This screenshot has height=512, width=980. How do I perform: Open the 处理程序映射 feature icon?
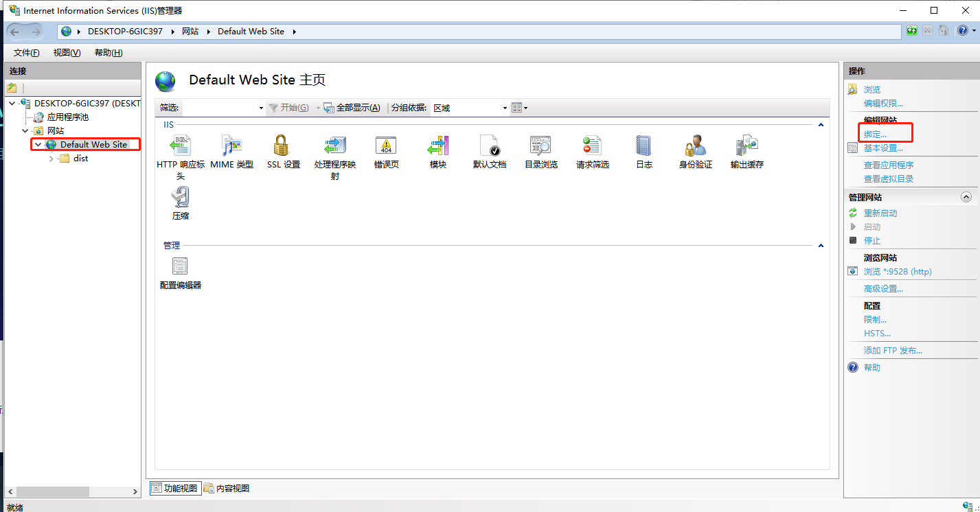pos(334,146)
